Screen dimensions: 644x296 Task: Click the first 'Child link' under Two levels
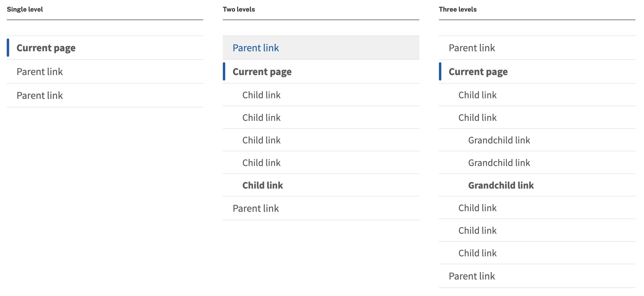[x=261, y=95]
